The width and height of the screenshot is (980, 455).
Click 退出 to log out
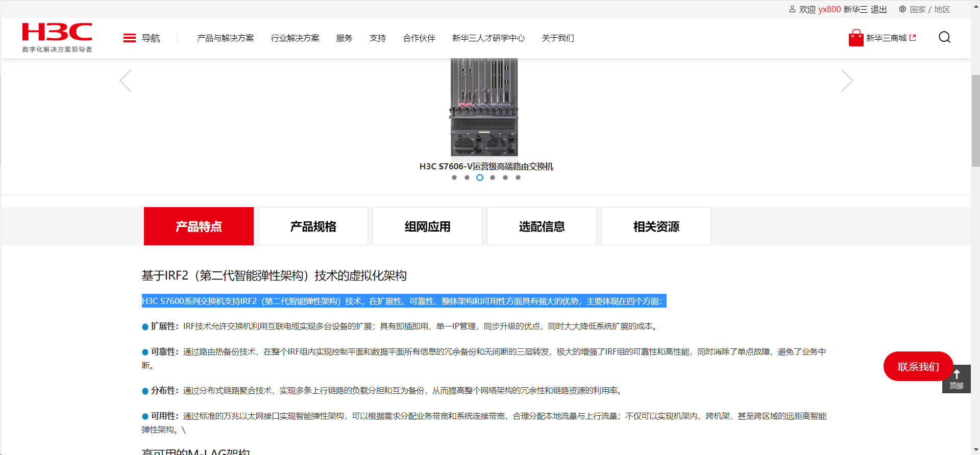[x=878, y=9]
